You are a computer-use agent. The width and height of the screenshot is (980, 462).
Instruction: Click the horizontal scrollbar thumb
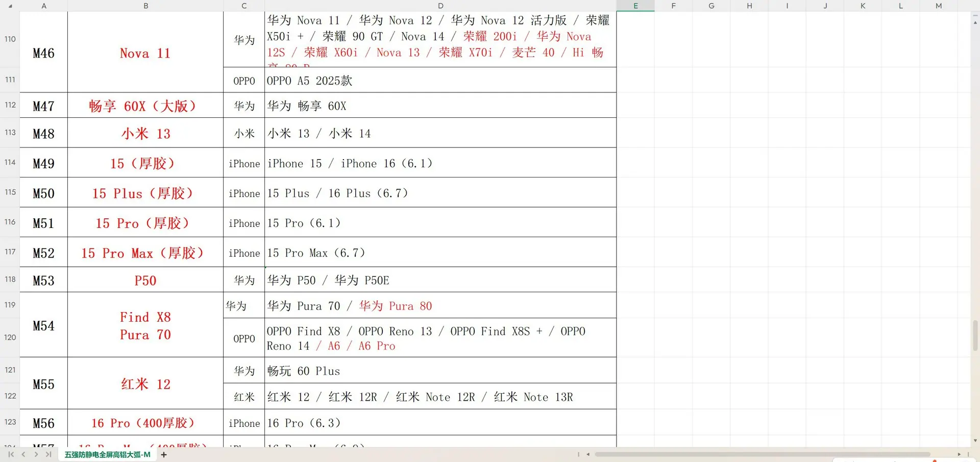[x=762, y=454]
